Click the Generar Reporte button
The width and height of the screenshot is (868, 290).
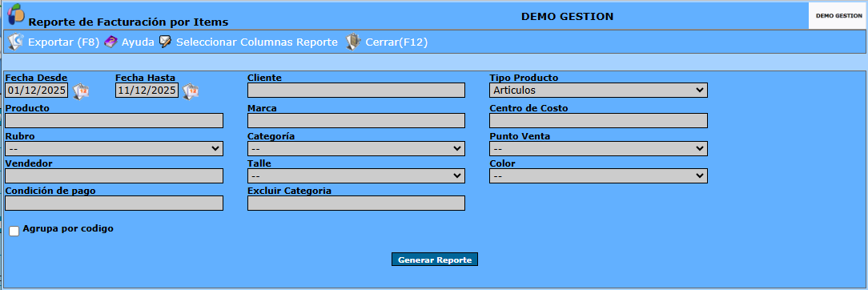(x=435, y=260)
